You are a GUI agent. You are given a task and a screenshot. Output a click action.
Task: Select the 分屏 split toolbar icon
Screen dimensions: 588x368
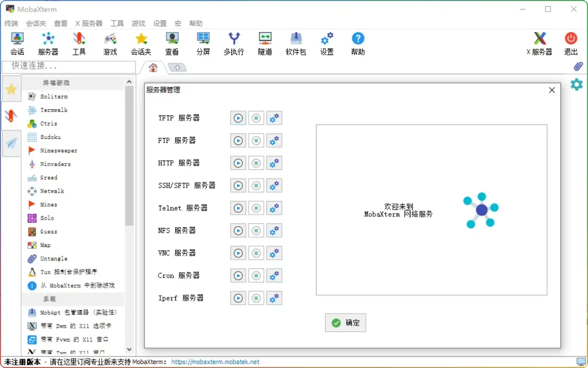(203, 44)
